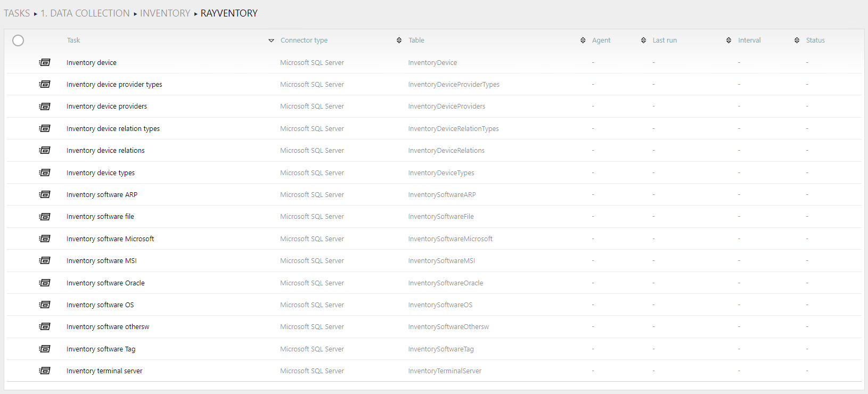Click Microsoft SQL Server in Inventory software Oracle row
868x394 pixels.
click(312, 283)
